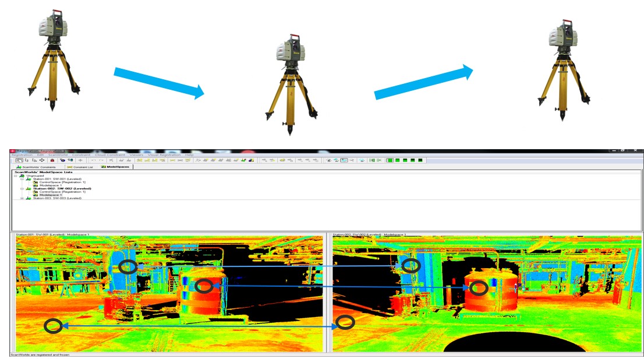
Task: Toggle the first green square view button
Action: click(390, 160)
